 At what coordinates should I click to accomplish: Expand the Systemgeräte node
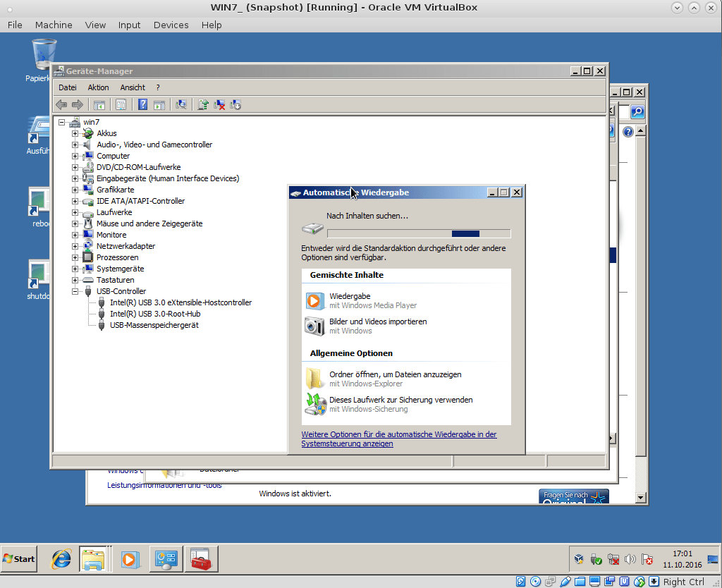click(75, 269)
